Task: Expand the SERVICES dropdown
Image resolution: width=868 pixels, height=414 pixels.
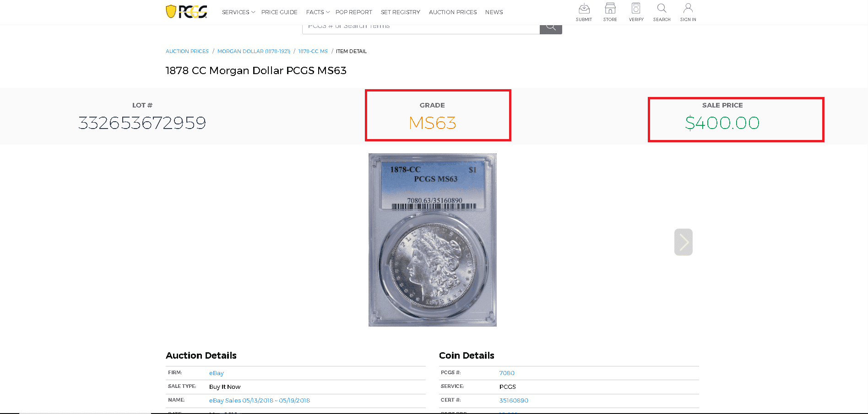Action: (238, 12)
